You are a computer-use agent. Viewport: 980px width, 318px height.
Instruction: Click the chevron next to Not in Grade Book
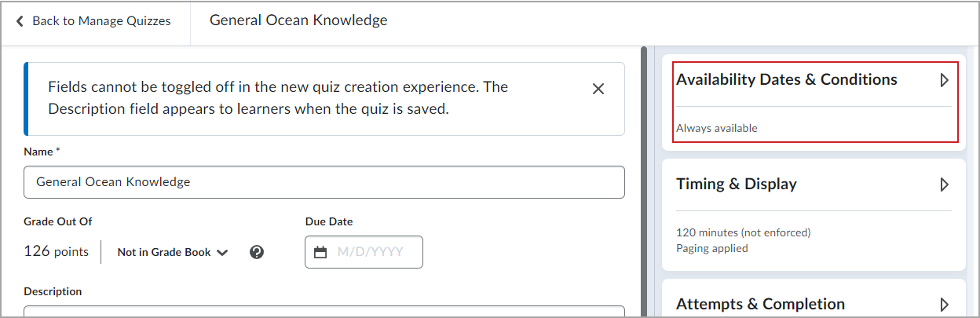[222, 253]
